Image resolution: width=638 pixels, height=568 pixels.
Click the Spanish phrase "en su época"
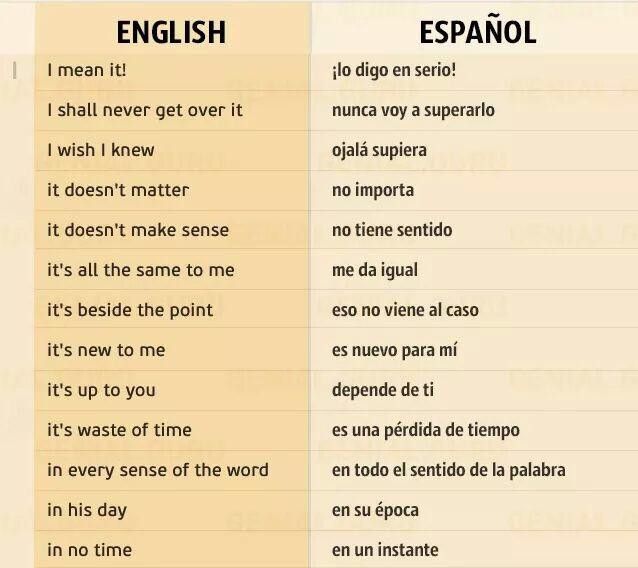(x=375, y=510)
